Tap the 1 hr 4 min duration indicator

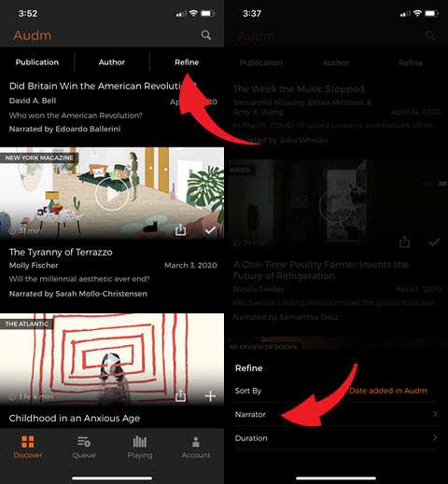pyautogui.click(x=31, y=396)
